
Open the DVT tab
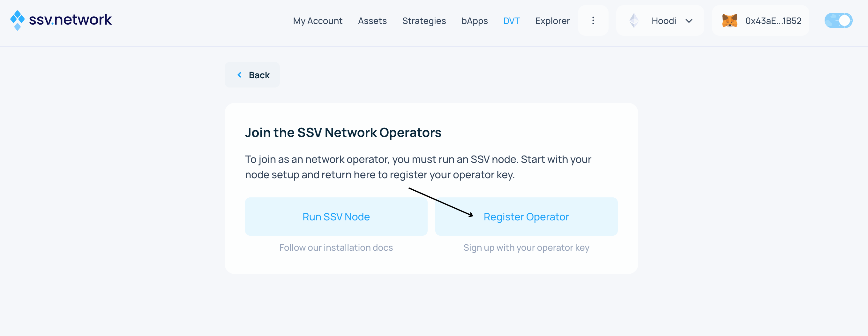(511, 20)
